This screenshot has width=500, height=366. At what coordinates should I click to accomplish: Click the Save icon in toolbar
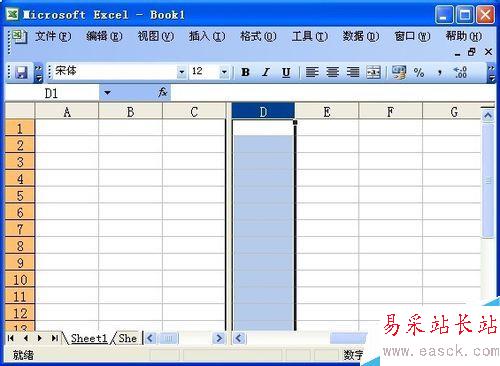pos(22,72)
